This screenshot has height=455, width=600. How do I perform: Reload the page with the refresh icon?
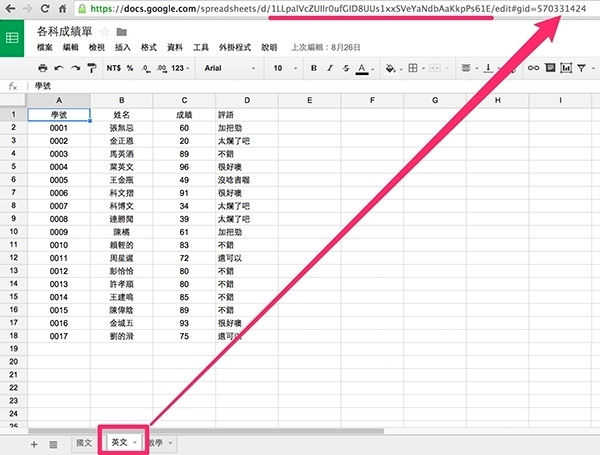45,8
